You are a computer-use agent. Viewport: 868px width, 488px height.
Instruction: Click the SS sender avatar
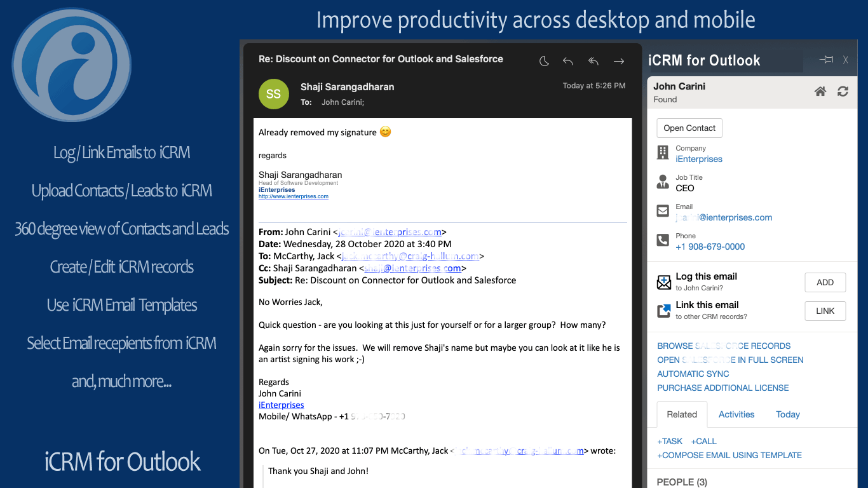pyautogui.click(x=273, y=94)
